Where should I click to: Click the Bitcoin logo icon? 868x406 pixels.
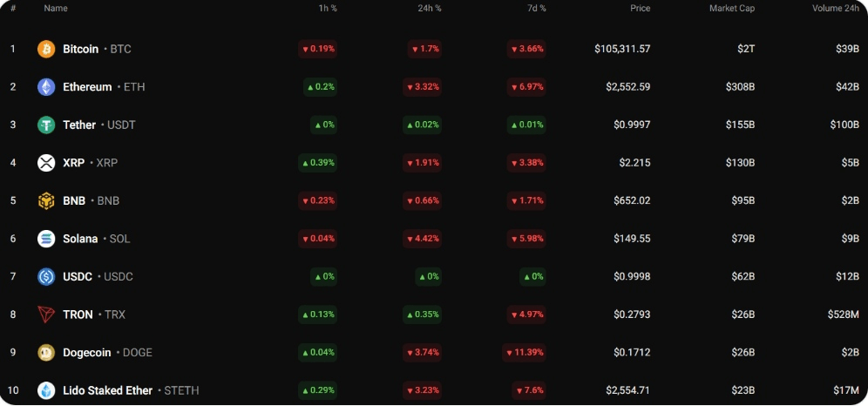coord(46,50)
